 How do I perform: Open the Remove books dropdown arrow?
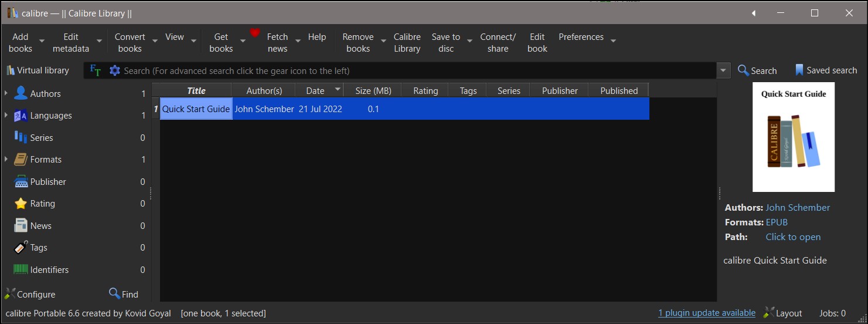tap(383, 41)
